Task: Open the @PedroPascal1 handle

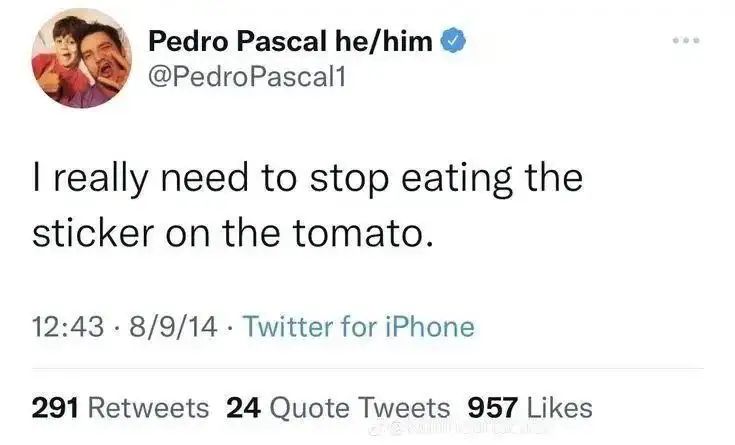Action: [x=247, y=76]
